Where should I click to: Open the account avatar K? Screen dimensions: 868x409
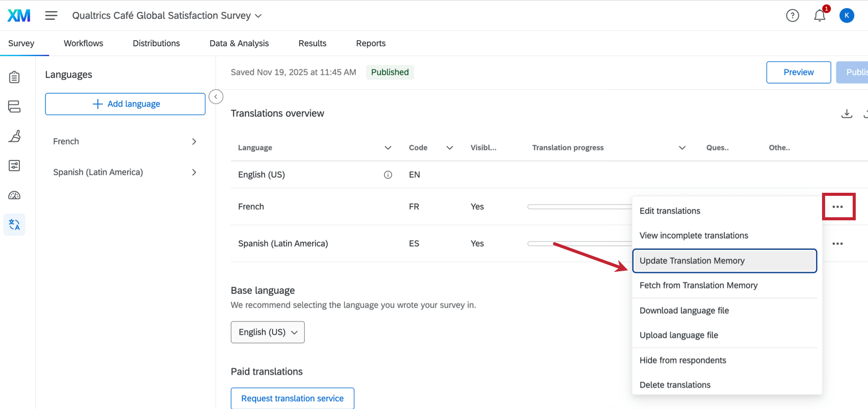pyautogui.click(x=847, y=16)
